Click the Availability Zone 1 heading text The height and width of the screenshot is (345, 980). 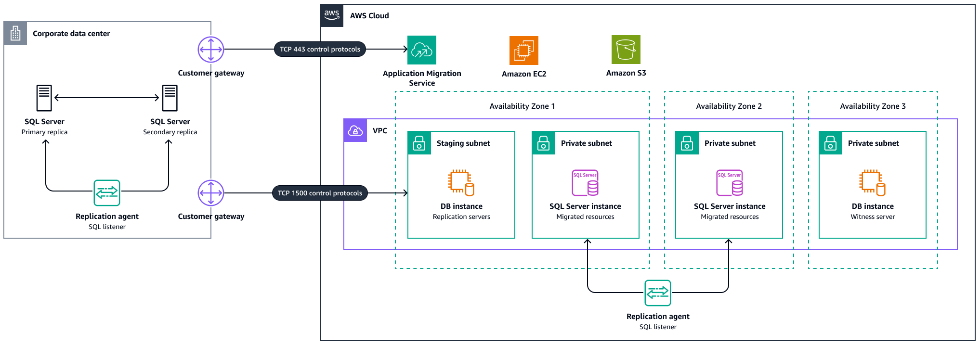click(522, 106)
